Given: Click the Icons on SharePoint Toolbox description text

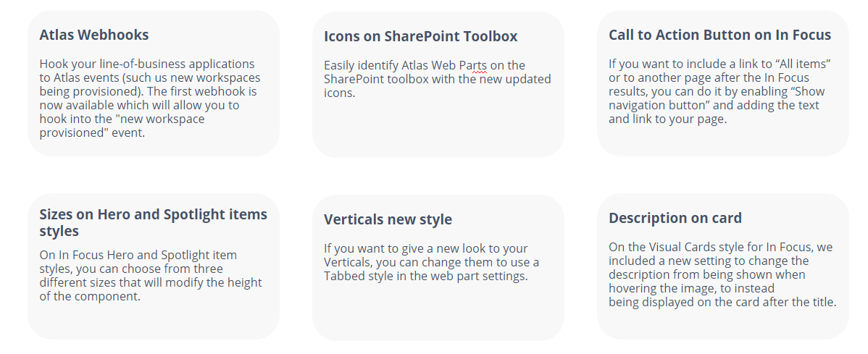Looking at the screenshot, I should click(438, 79).
